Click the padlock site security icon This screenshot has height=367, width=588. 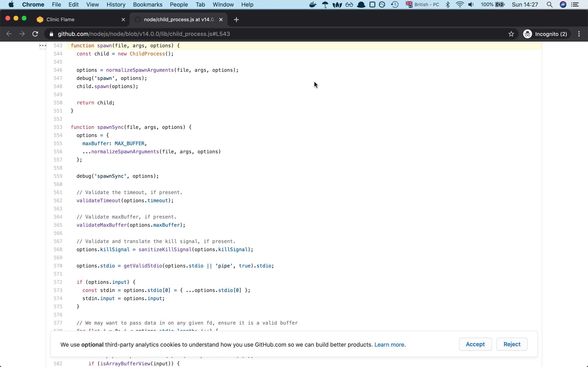(x=51, y=34)
